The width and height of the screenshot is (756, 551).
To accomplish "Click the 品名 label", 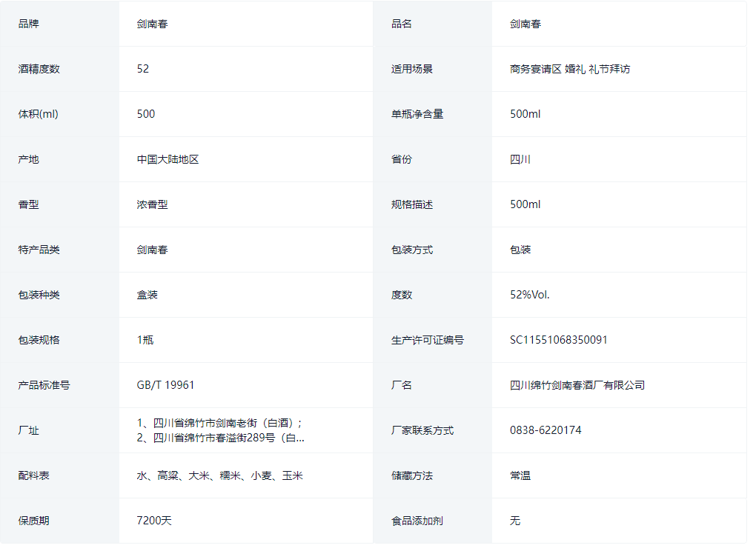I will [401, 24].
